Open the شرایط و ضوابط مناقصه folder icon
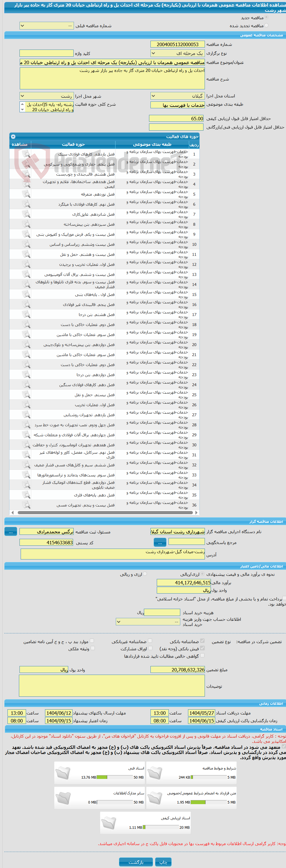 [x=155, y=773]
